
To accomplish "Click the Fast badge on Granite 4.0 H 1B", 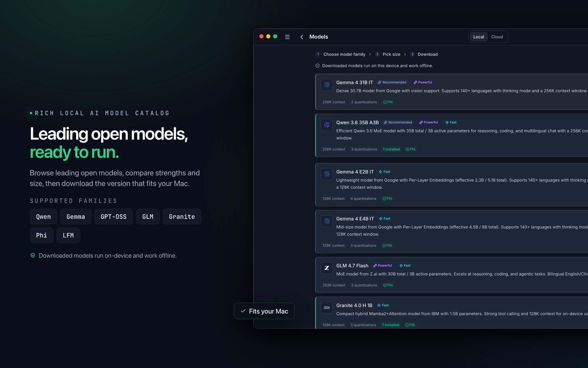I will coord(383,305).
